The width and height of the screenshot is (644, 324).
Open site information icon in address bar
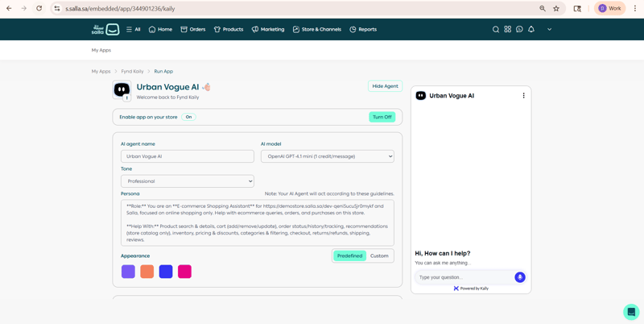point(57,8)
